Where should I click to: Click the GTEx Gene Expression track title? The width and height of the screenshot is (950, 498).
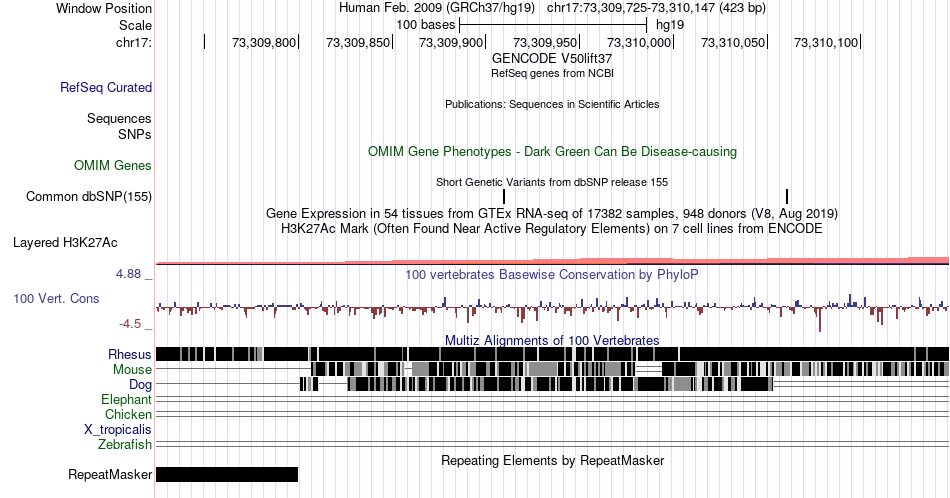click(552, 213)
